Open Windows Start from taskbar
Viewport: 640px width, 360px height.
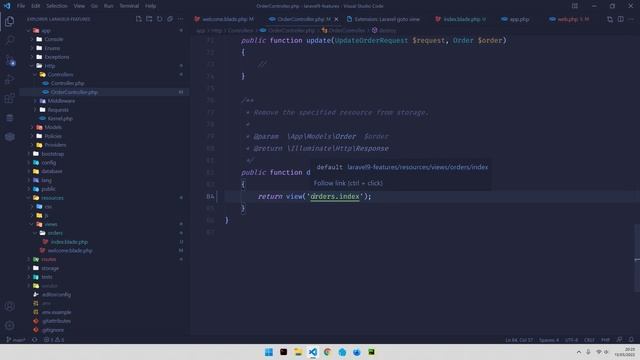pyautogui.click(x=269, y=352)
